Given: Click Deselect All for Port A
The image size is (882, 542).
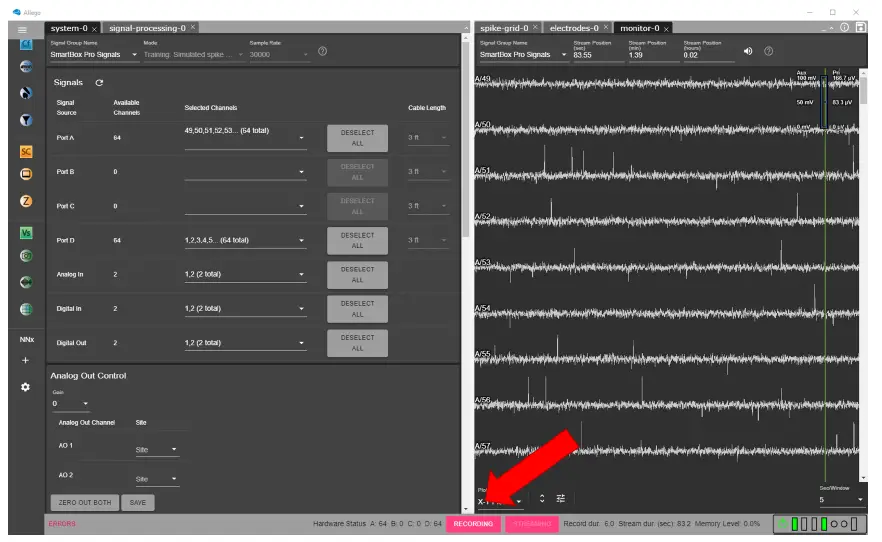Looking at the screenshot, I should pos(357,138).
